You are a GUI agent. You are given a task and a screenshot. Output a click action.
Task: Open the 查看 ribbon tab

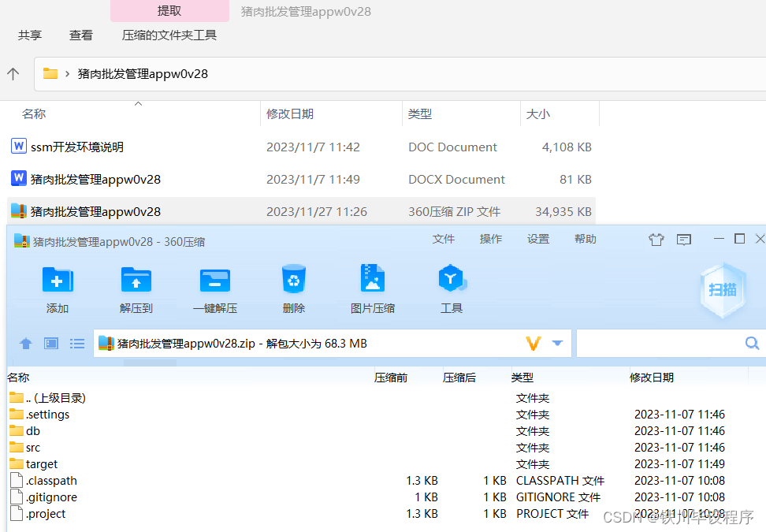click(x=81, y=35)
